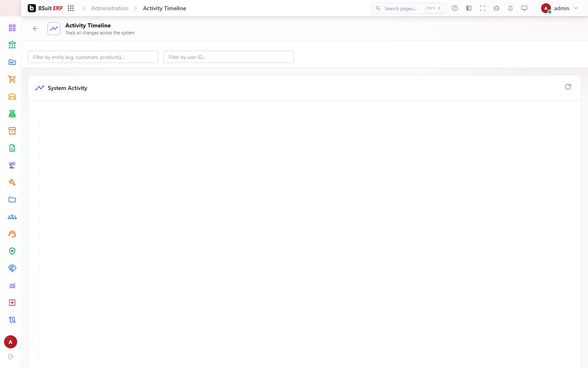Click the red medical plus-box icon
Viewport: 588px width, 368px height.
[12, 303]
